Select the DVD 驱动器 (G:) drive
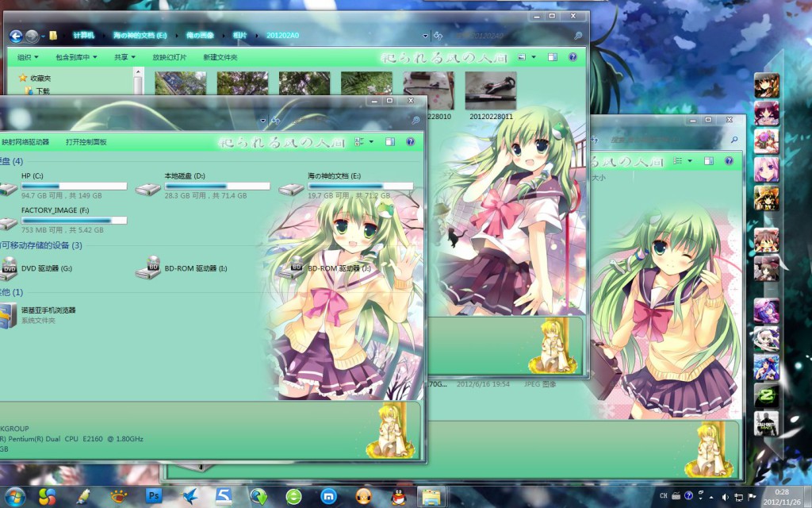This screenshot has width=812, height=508. 36,268
